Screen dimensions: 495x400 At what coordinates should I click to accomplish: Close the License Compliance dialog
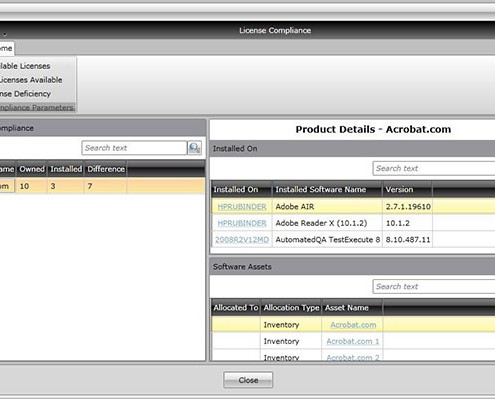[248, 380]
